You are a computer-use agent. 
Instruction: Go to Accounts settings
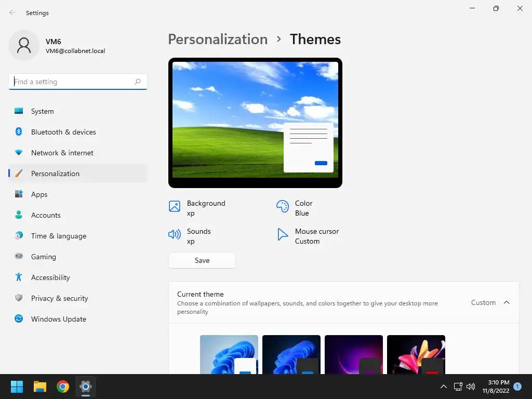pyautogui.click(x=78, y=215)
